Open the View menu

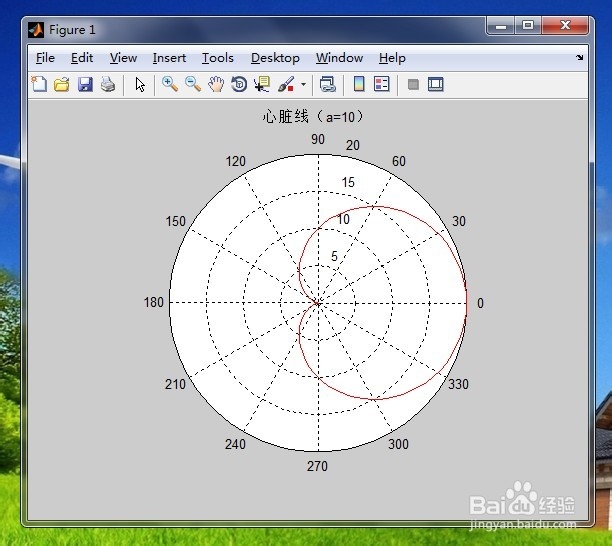(123, 58)
